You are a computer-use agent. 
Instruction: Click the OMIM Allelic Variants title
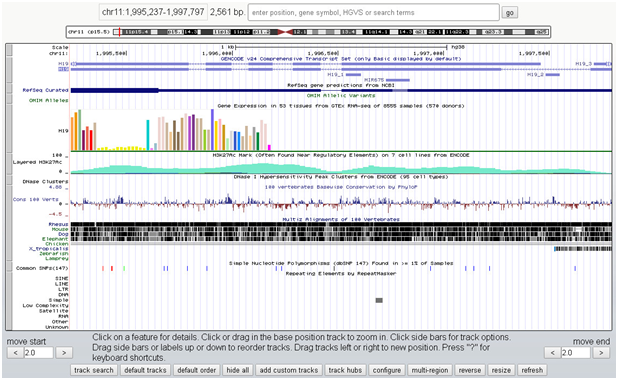click(x=341, y=95)
